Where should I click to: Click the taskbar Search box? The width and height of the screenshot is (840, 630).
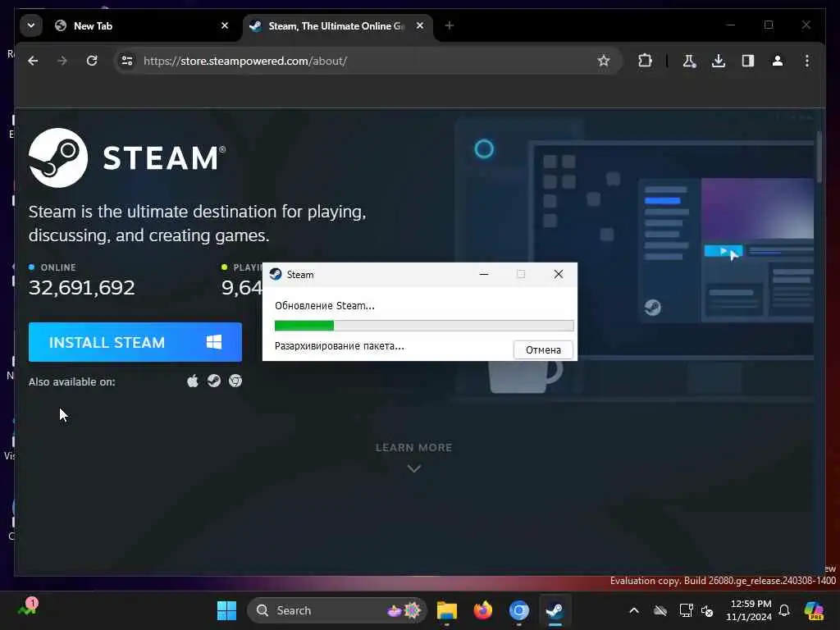337,610
